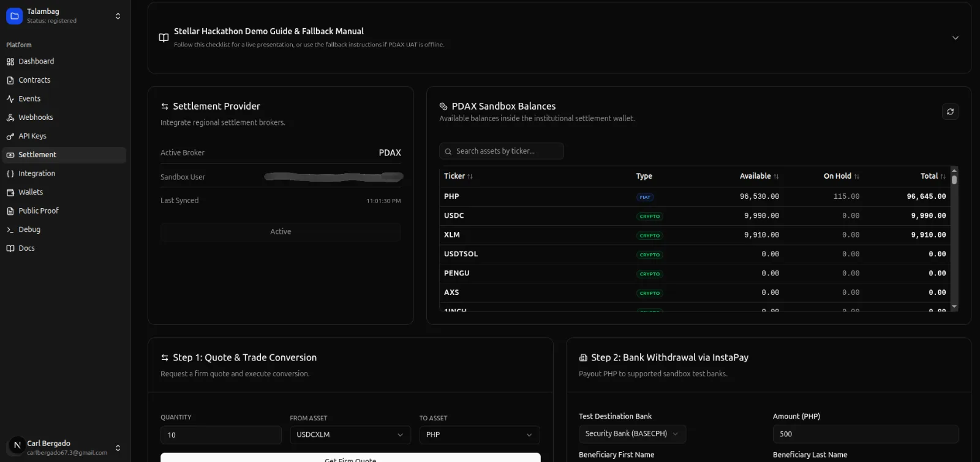Click the Contracts file icon
This screenshot has height=462, width=980.
10,80
